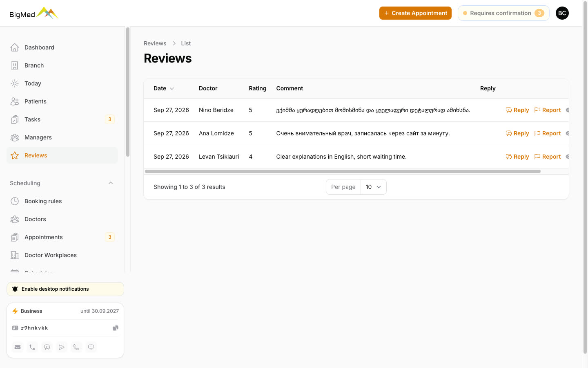Select the Reviews star menu item
Image resolution: width=588 pixels, height=368 pixels.
[62, 155]
